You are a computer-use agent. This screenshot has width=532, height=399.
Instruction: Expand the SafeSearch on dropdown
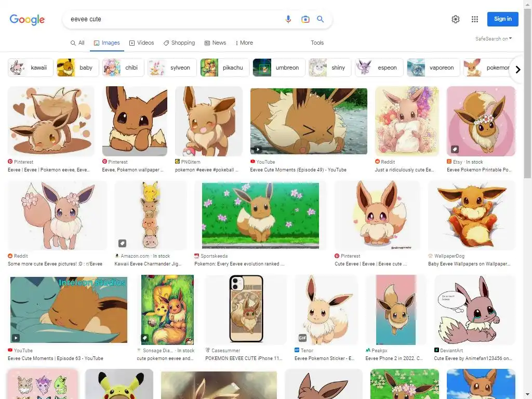click(x=494, y=38)
